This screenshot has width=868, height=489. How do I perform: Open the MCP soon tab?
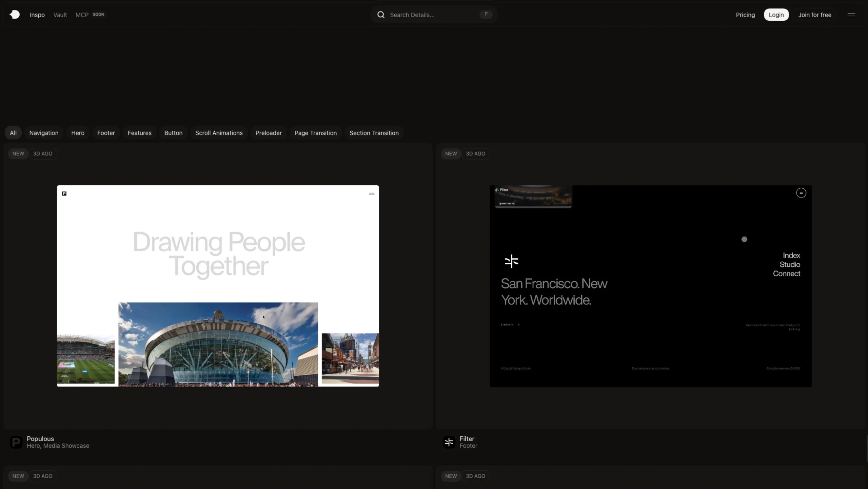coord(90,15)
